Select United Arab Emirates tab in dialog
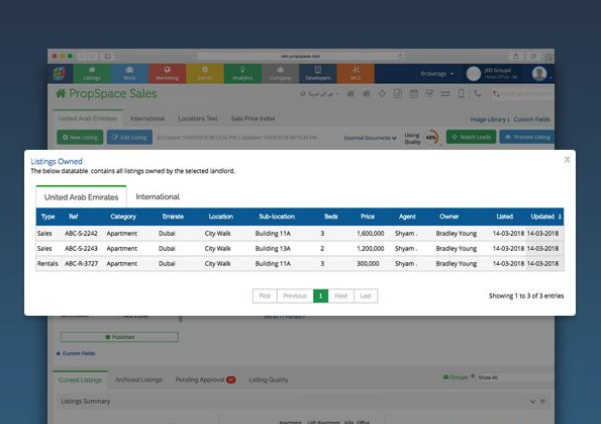The height and width of the screenshot is (424, 601). coord(81,197)
